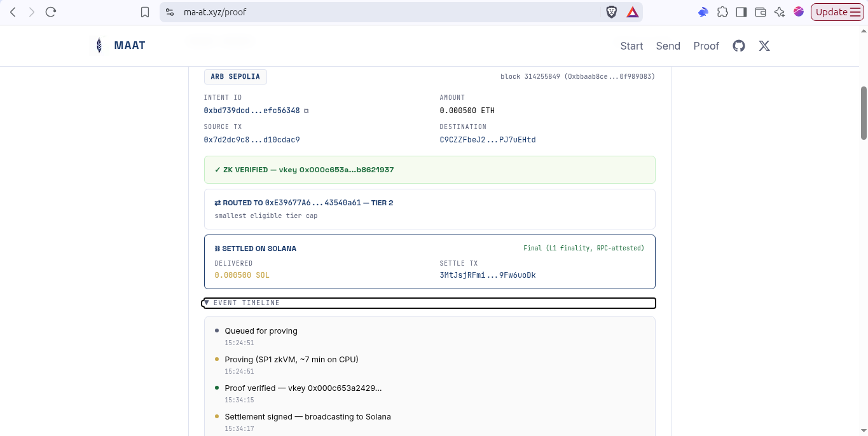This screenshot has height=436, width=868.
Task: Open Brave Shields lion icon
Action: coord(611,12)
